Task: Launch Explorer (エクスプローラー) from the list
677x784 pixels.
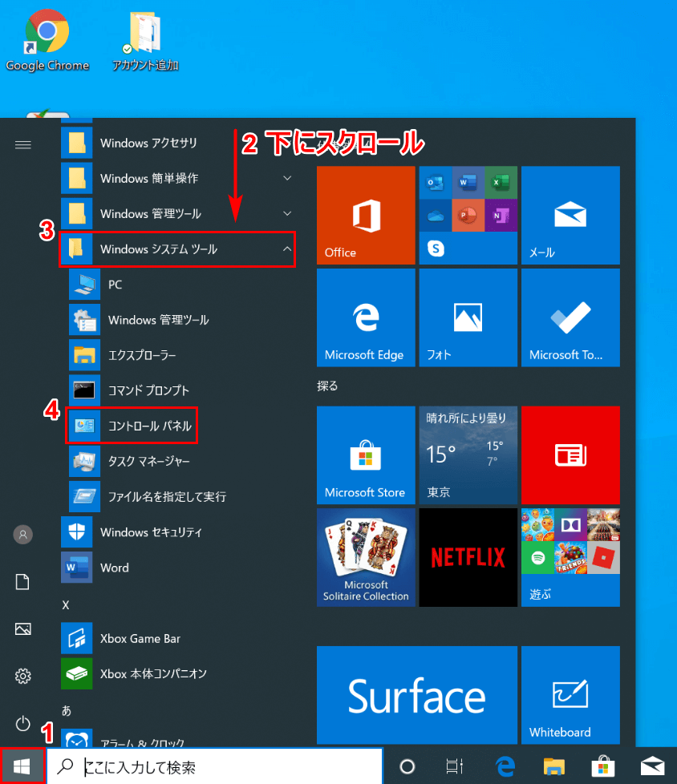Action: pyautogui.click(x=180, y=355)
